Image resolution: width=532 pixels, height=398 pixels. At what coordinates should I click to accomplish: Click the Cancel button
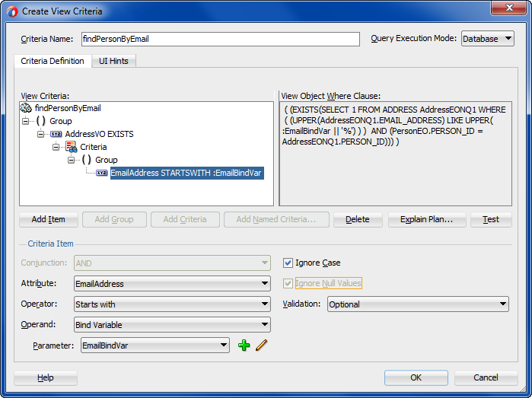[x=486, y=377]
